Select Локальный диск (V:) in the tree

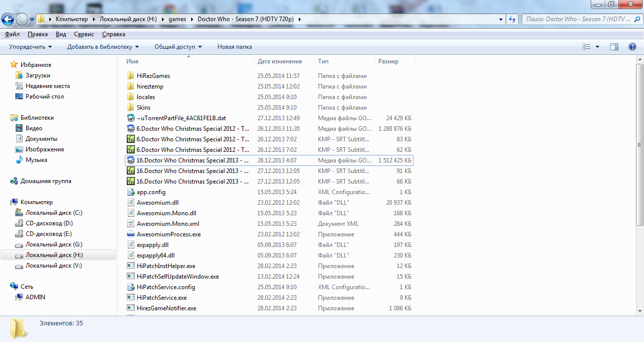click(x=54, y=266)
